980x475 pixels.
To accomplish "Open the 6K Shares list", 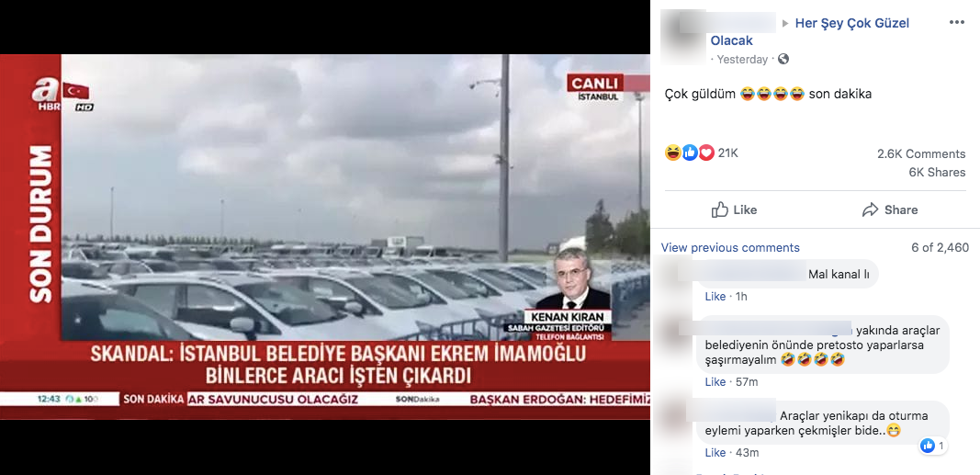I will (937, 173).
